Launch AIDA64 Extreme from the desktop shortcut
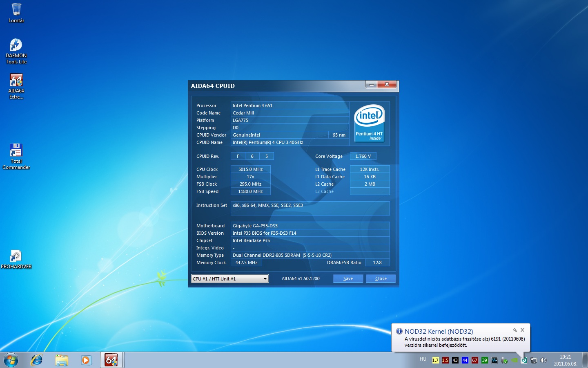 16,86
